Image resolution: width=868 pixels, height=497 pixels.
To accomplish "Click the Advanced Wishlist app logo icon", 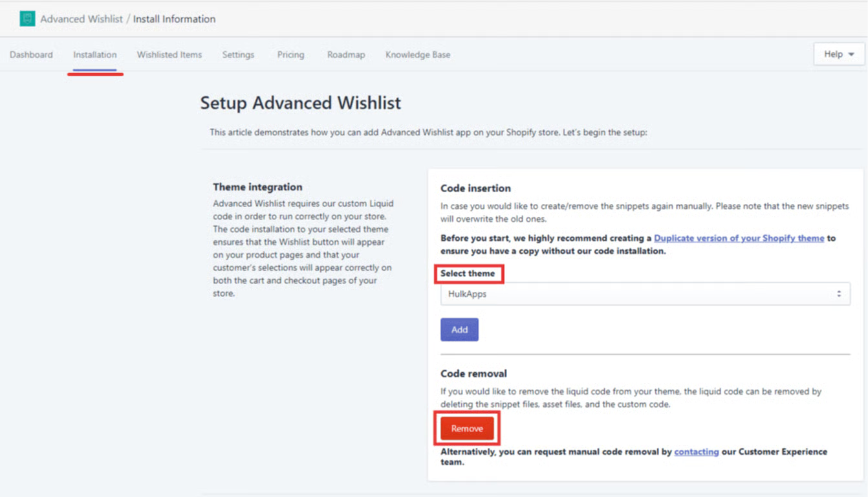I will 27,19.
